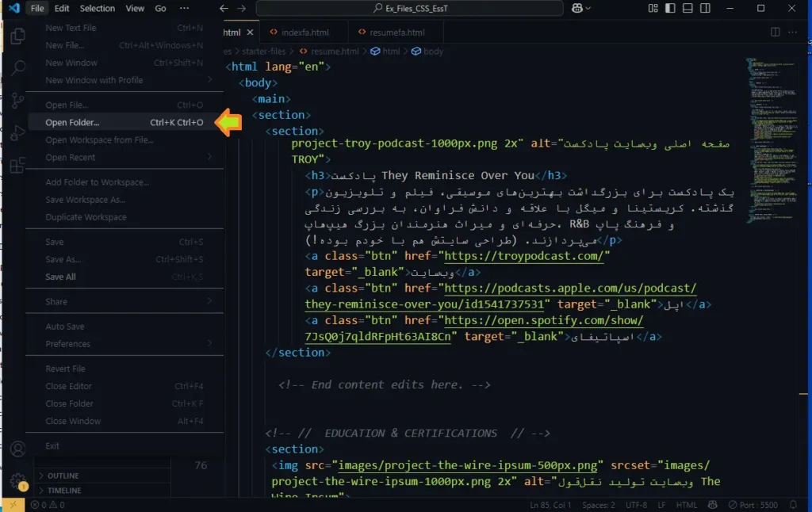
Task: Change language mode via HTML status item
Action: point(687,505)
